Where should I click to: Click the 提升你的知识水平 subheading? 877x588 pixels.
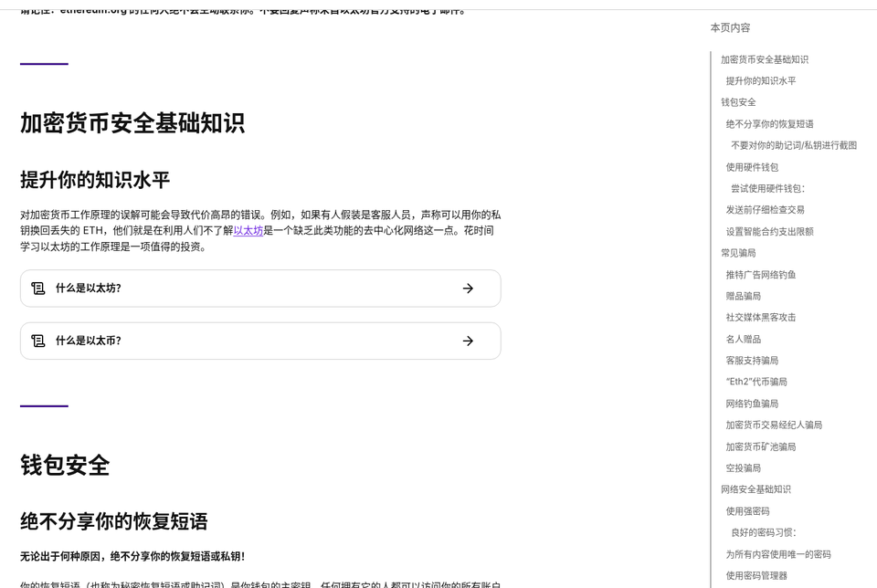[95, 180]
